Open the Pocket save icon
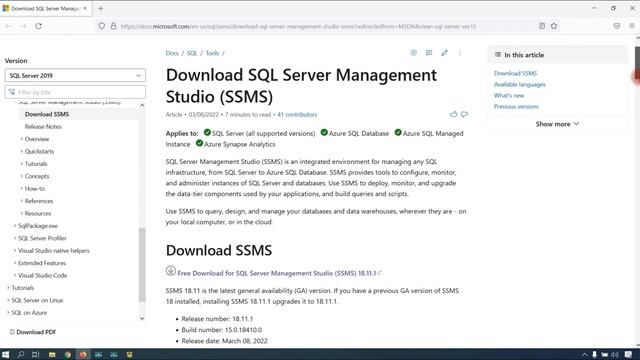 [617, 26]
